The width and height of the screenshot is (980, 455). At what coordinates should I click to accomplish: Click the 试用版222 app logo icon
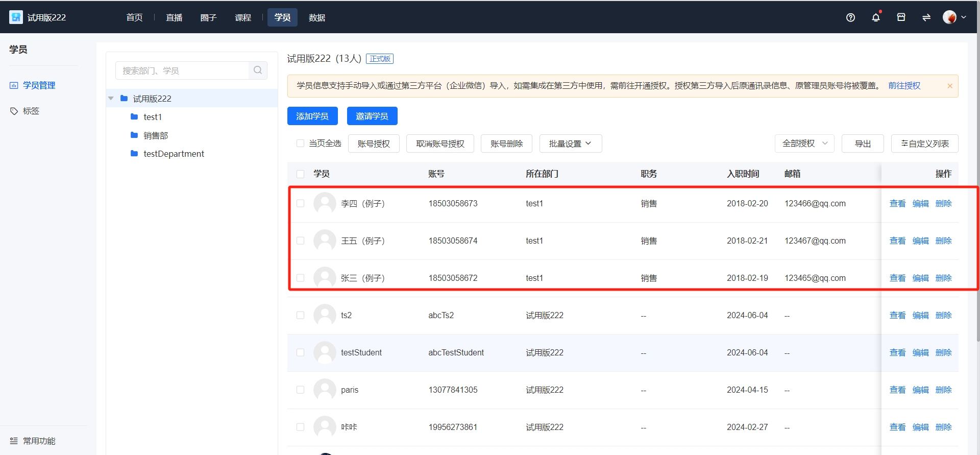point(16,17)
